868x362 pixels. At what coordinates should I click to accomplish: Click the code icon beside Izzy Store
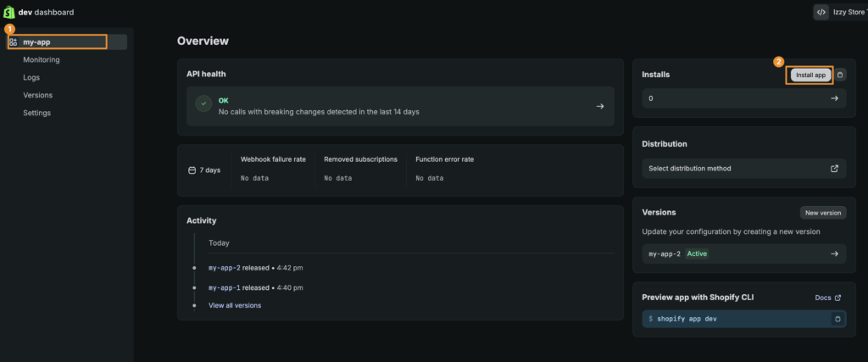[x=821, y=12]
